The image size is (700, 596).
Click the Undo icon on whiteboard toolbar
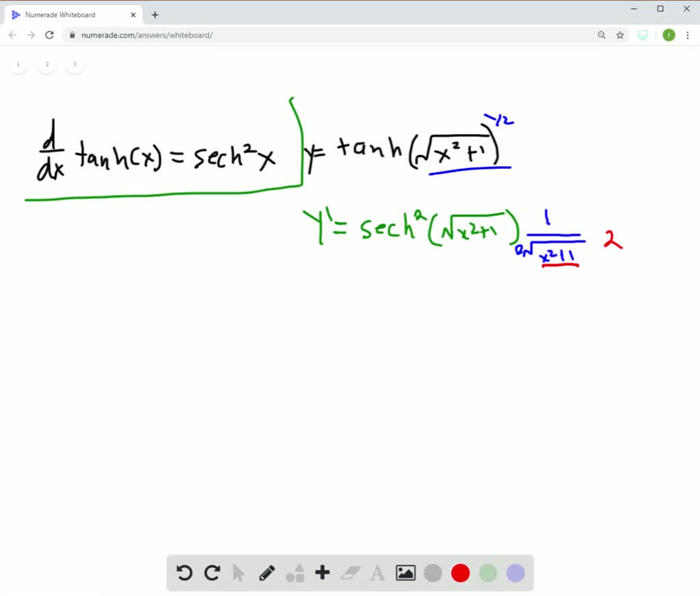[184, 573]
